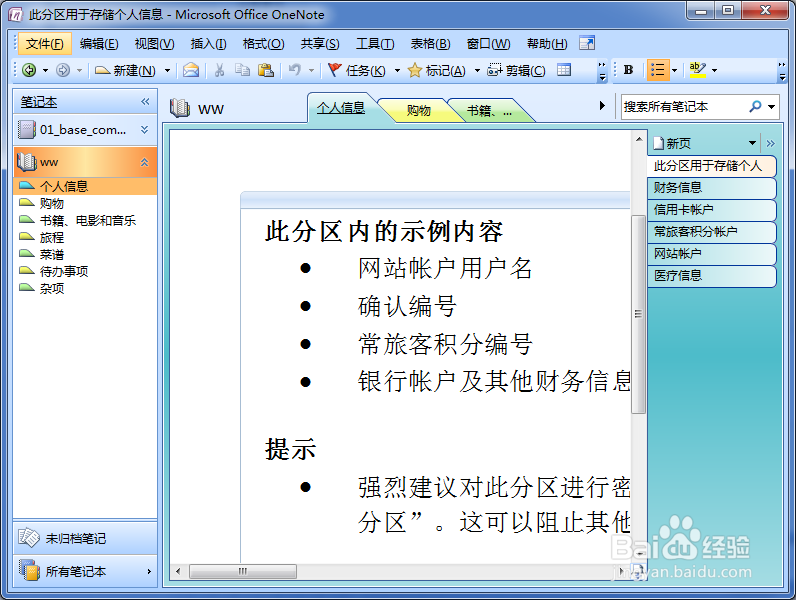796x600 pixels.
Task: Open bullet style dropdown arrow
Action: 675,70
